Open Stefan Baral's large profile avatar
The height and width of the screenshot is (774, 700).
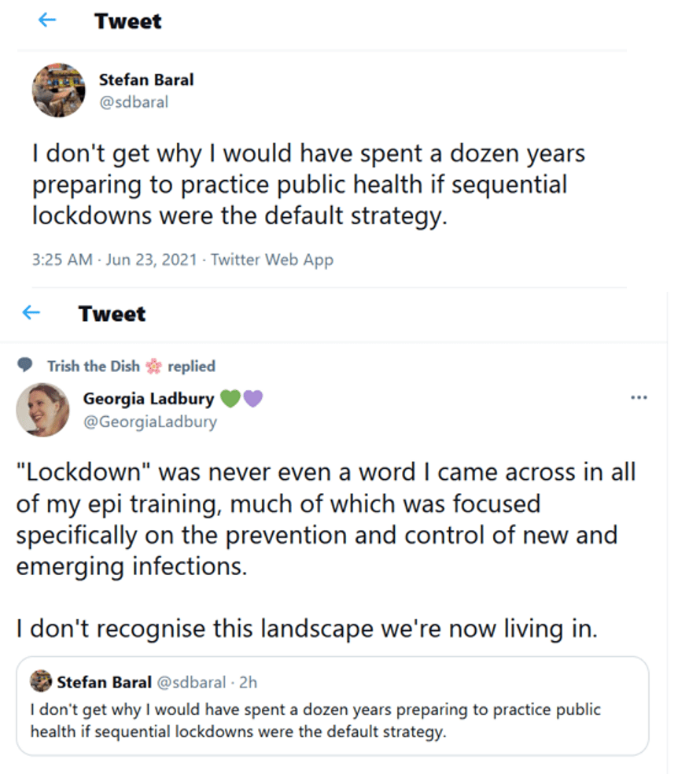coord(58,90)
